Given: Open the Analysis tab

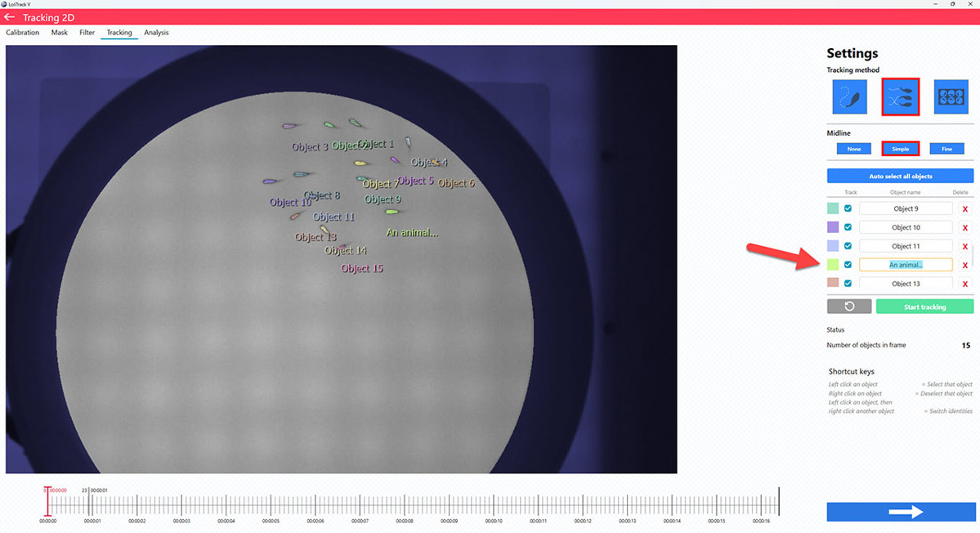Looking at the screenshot, I should click(x=156, y=33).
